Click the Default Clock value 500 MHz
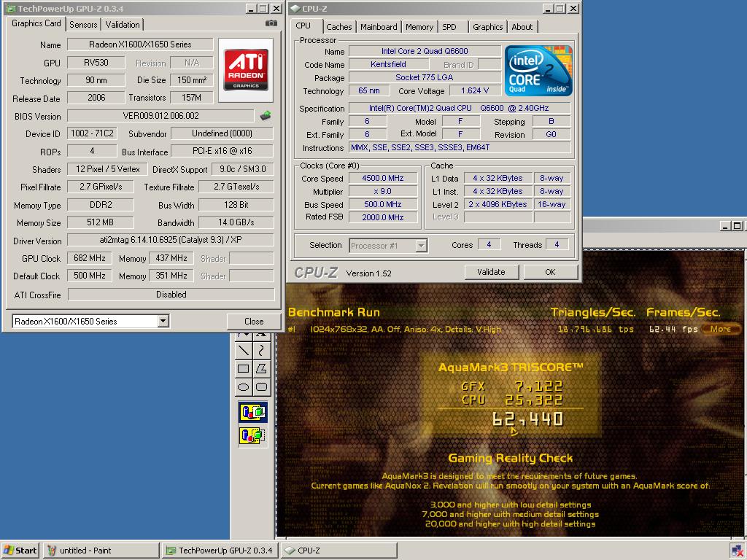This screenshot has height=560, width=747. [90, 276]
